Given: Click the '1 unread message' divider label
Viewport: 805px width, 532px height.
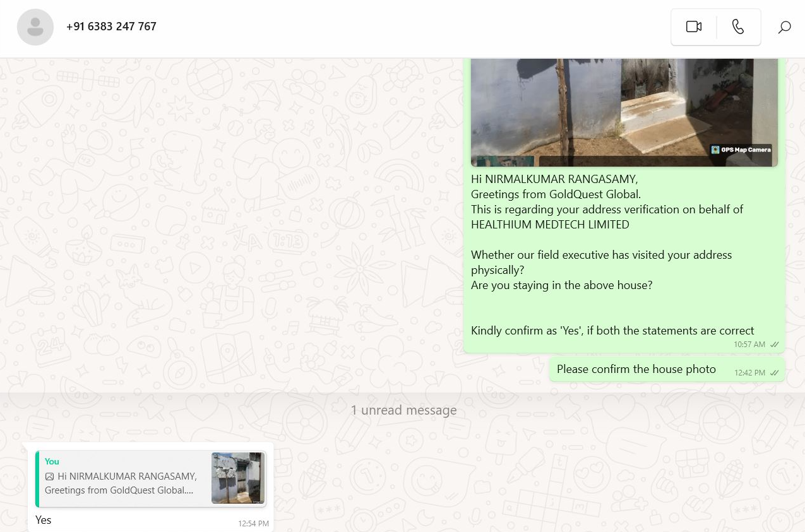Looking at the screenshot, I should pos(403,410).
